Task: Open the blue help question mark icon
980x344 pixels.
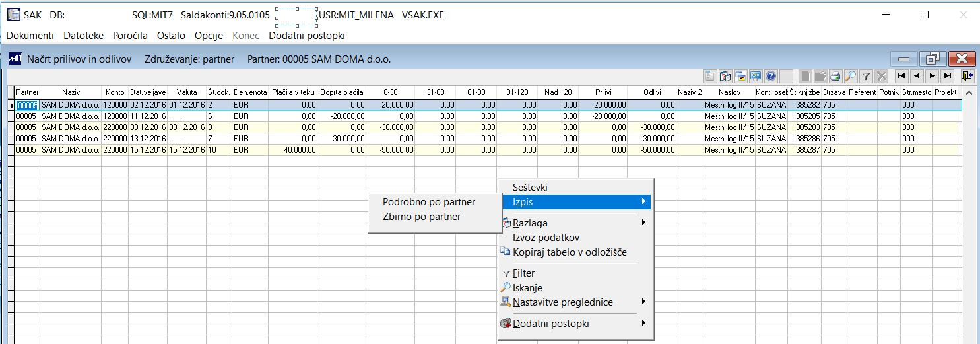Action: 771,76
